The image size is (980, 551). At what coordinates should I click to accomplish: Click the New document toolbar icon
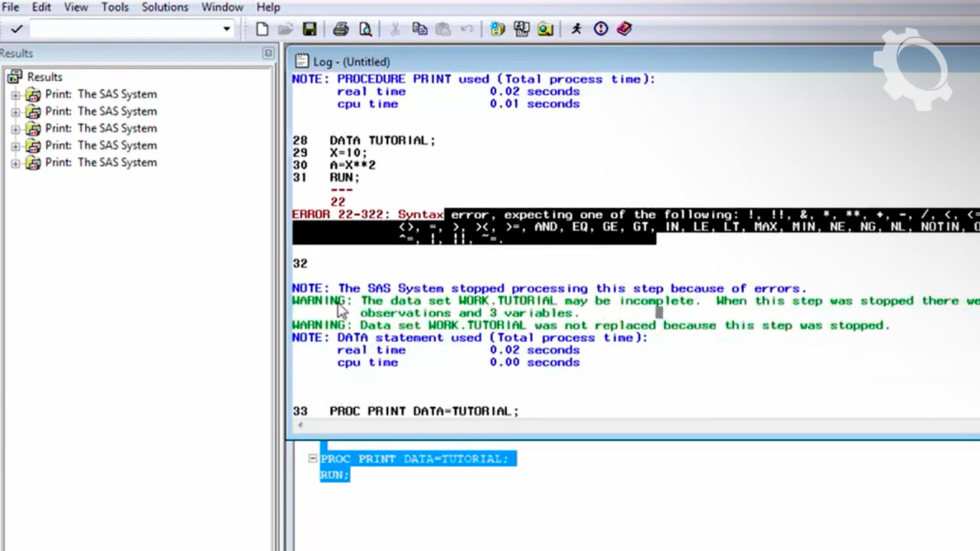[262, 29]
